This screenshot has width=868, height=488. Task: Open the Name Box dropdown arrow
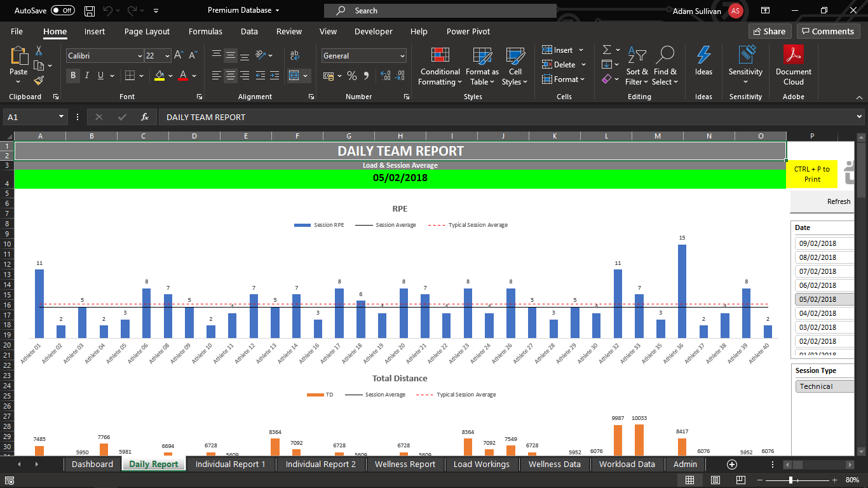(62, 117)
